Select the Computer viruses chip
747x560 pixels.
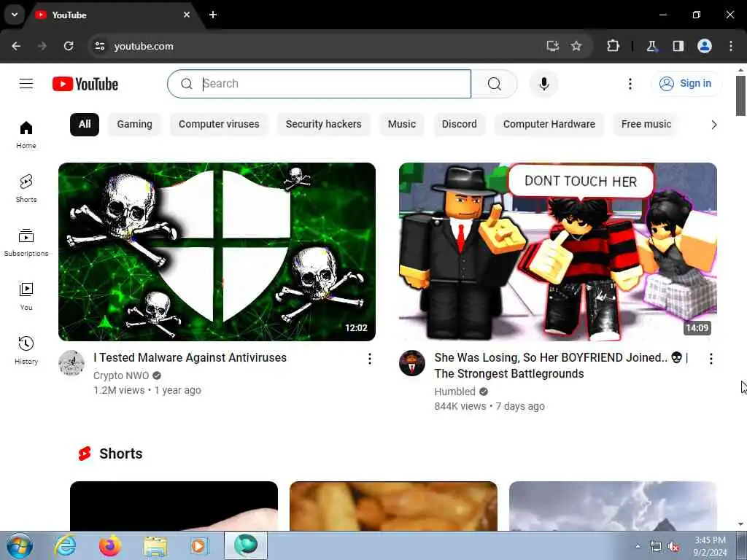tap(219, 124)
